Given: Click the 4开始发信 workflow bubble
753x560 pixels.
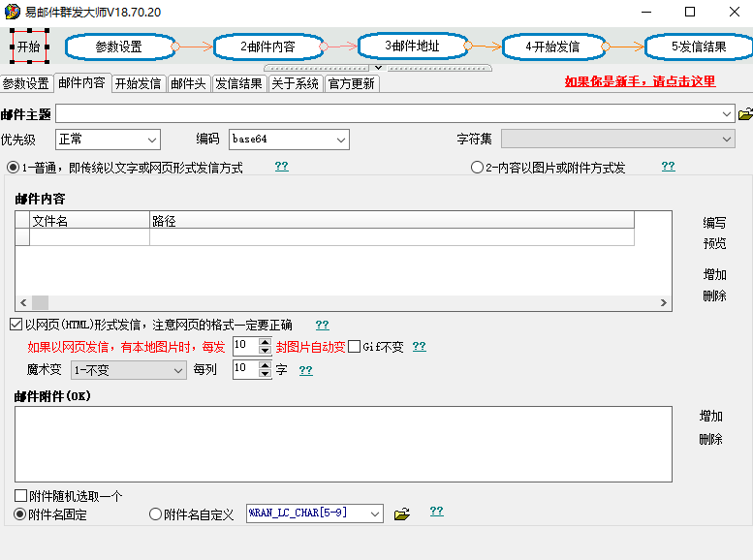Looking at the screenshot, I should [552, 47].
